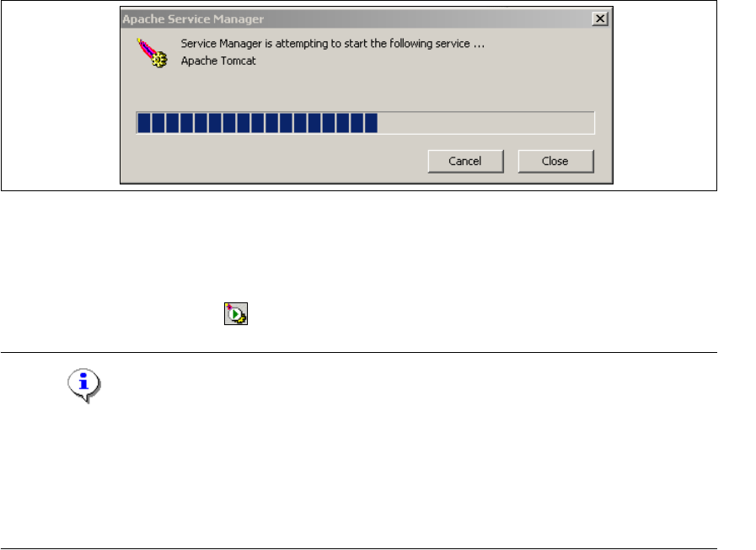Click the white page area beside the monitor icon

(434, 314)
